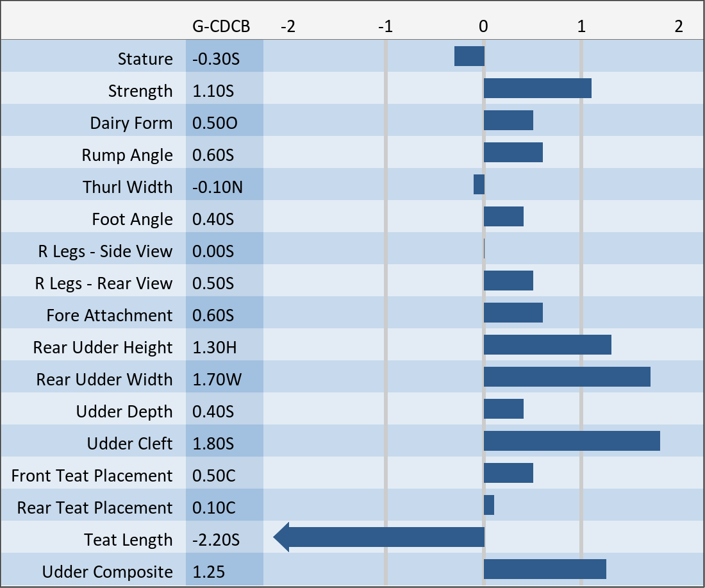Click the Rear Teat Placement value 0.10C
The image size is (705, 588).
(x=214, y=508)
